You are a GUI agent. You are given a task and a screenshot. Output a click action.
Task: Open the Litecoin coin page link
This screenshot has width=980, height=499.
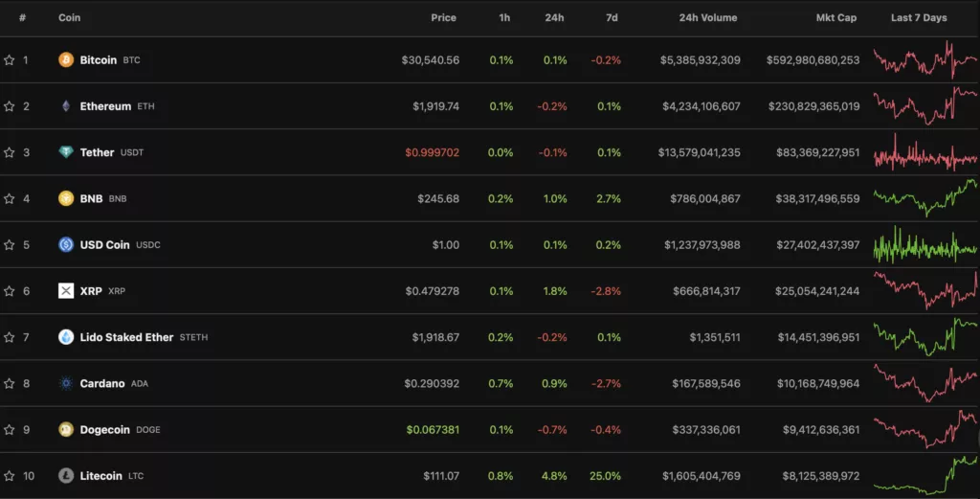100,476
